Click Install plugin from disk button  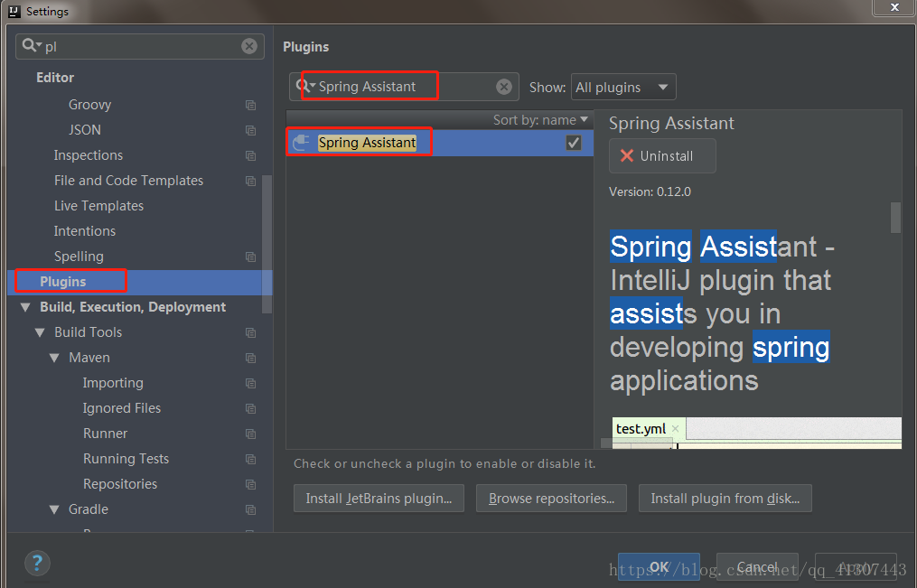tap(725, 499)
